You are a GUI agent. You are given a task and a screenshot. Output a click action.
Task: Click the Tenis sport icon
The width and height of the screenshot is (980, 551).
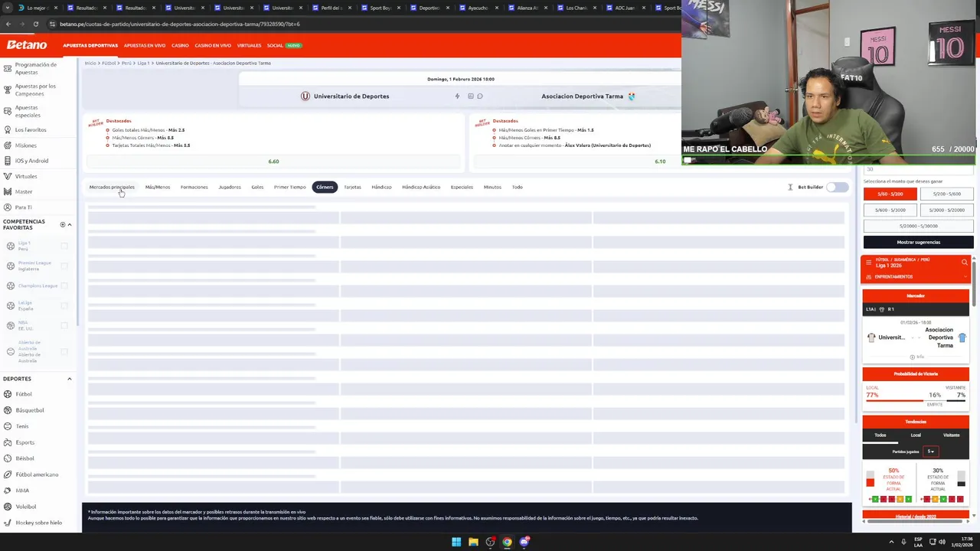tap(8, 426)
